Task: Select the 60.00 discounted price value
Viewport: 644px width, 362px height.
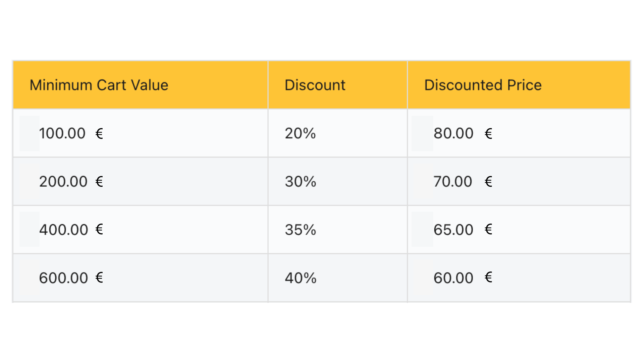Action: pyautogui.click(x=453, y=278)
